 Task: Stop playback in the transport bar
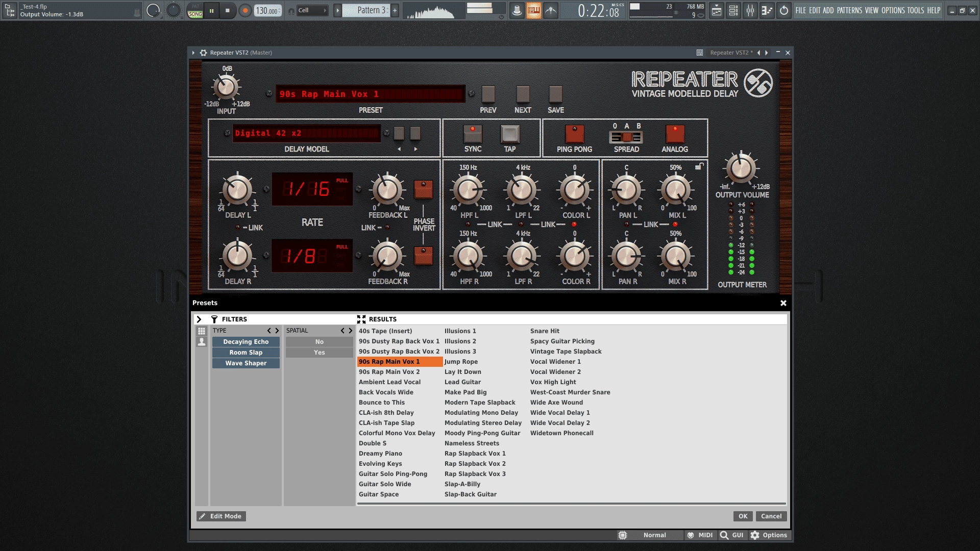click(228, 10)
